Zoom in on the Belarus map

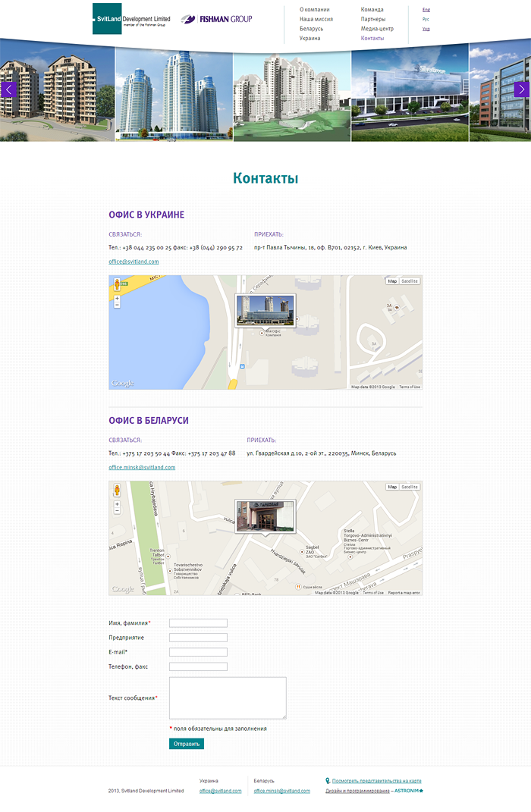(117, 504)
